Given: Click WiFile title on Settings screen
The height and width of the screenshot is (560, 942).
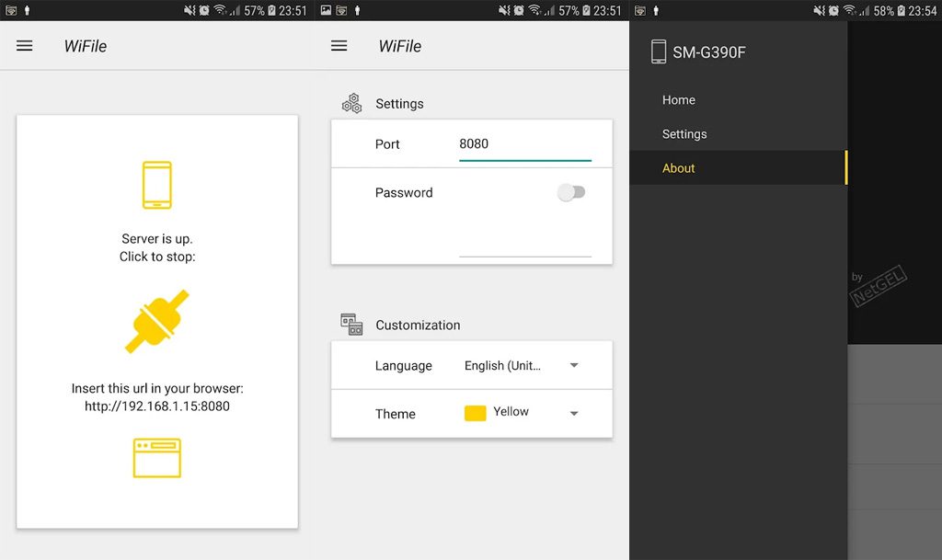Looking at the screenshot, I should pyautogui.click(x=400, y=46).
